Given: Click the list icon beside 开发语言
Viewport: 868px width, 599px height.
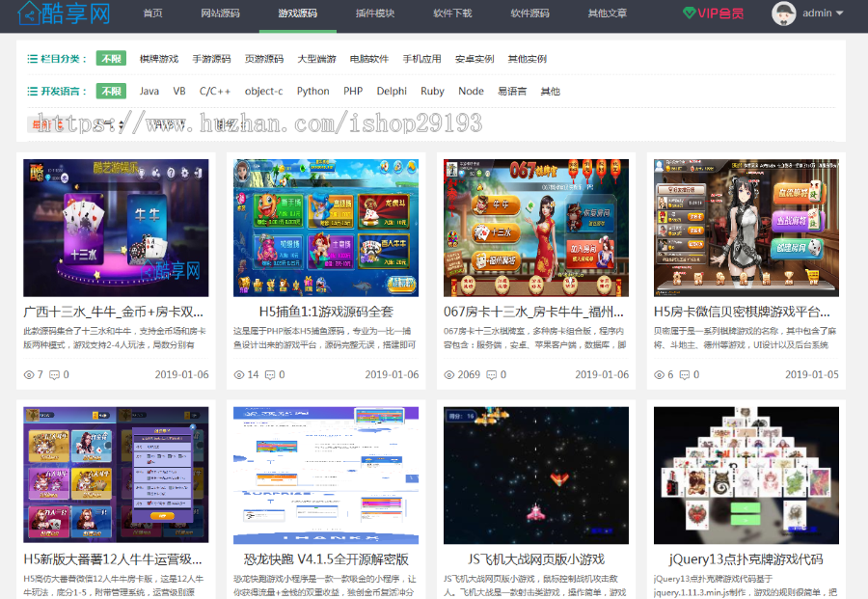Looking at the screenshot, I should [x=35, y=91].
